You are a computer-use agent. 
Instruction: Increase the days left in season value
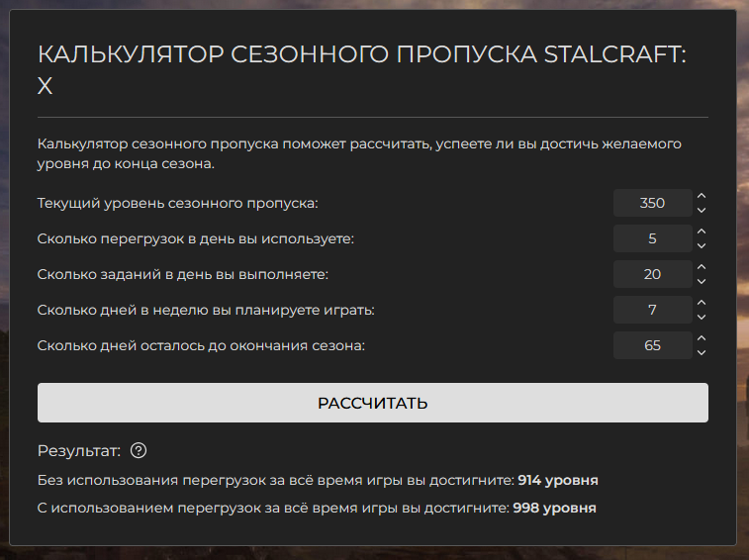click(x=702, y=338)
